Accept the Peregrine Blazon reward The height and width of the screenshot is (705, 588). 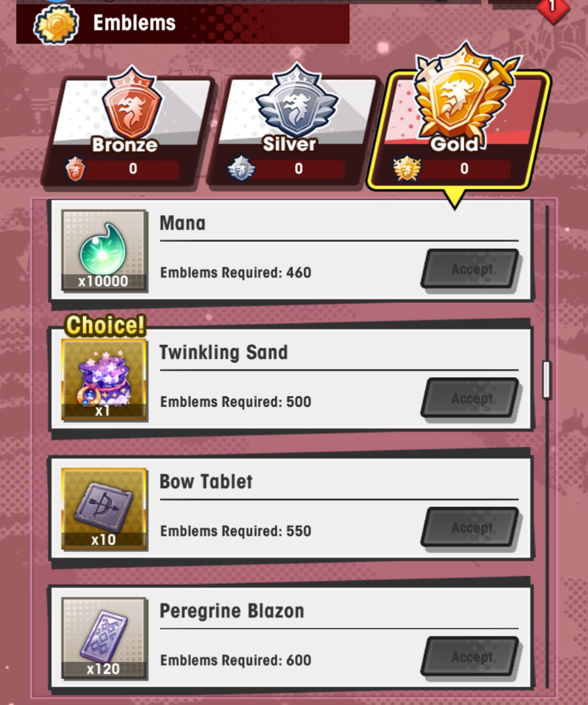[470, 657]
